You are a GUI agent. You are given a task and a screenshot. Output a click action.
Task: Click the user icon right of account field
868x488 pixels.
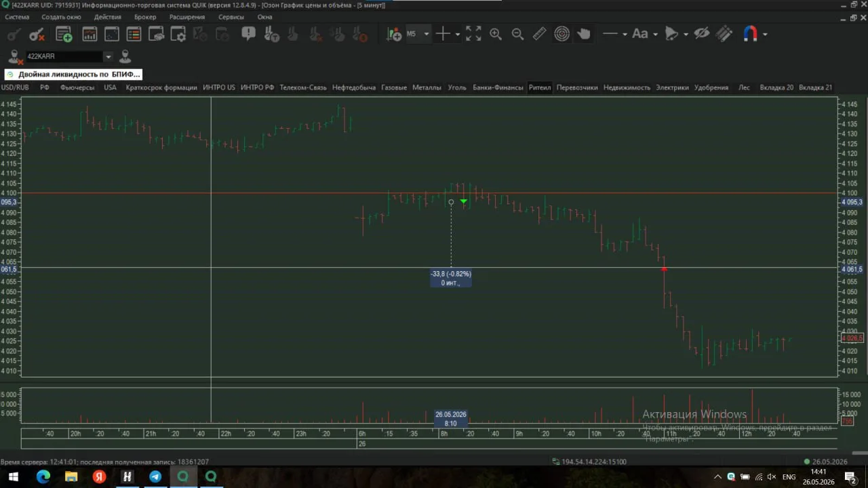tap(125, 56)
